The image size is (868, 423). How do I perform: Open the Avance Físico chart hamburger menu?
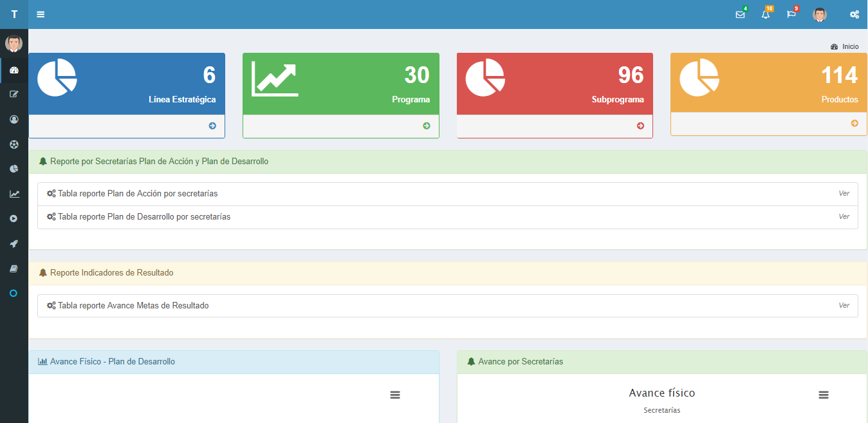click(395, 395)
